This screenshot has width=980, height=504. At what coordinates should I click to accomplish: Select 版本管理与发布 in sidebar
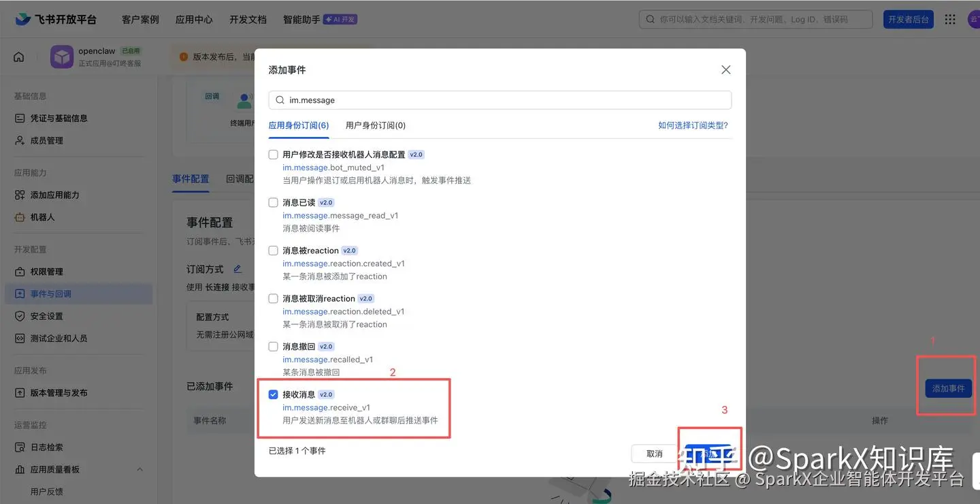(x=59, y=393)
